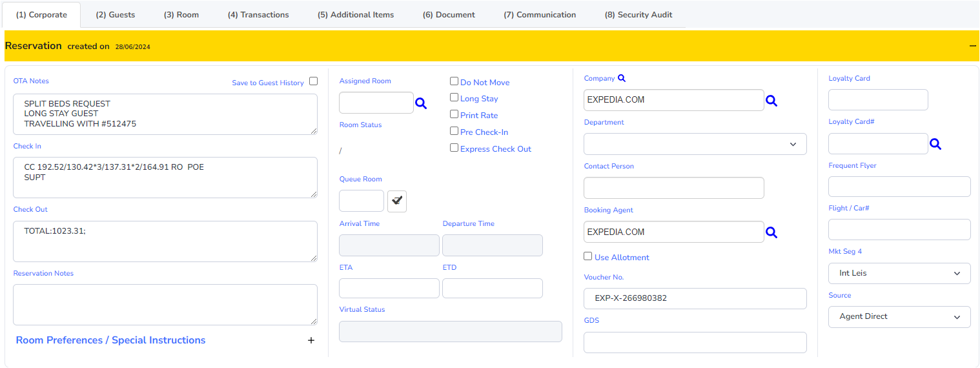Expand Room Preferences with the plus icon
This screenshot has height=368, width=980.
click(311, 340)
